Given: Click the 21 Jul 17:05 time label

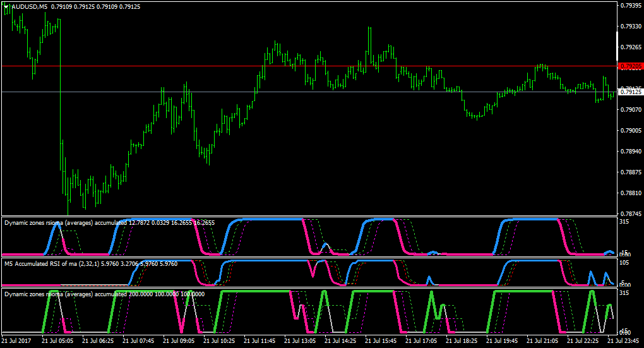Looking at the screenshot, I should click(421, 340).
